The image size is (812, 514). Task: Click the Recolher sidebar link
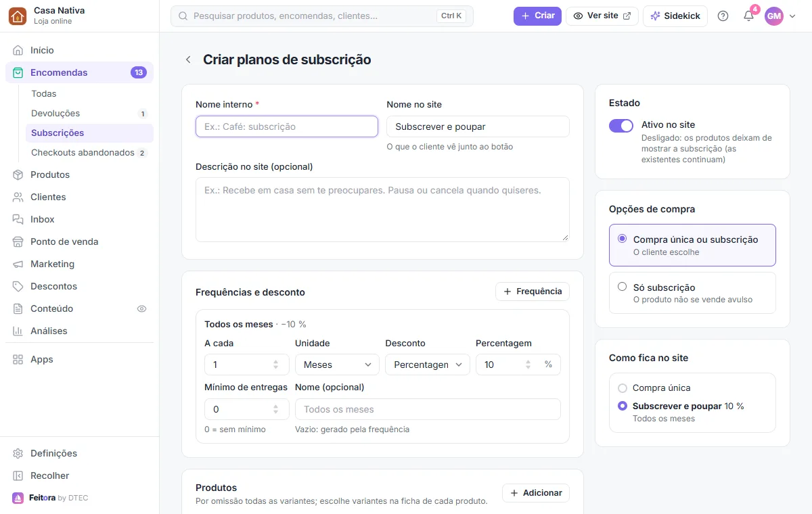click(x=79, y=476)
